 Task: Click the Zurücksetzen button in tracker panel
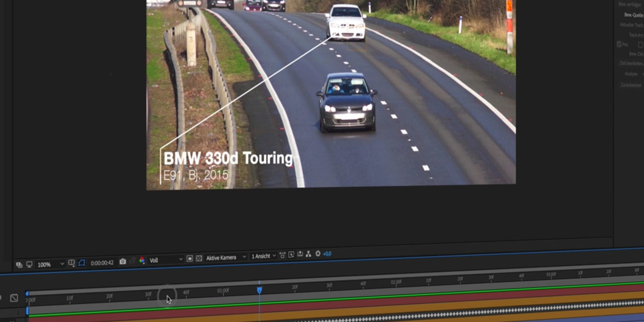tap(632, 86)
